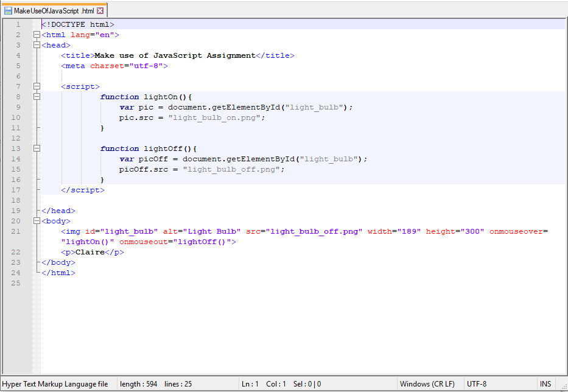The height and width of the screenshot is (392, 568).
Task: Click the blue disk icon on the file tab
Action: (x=8, y=10)
